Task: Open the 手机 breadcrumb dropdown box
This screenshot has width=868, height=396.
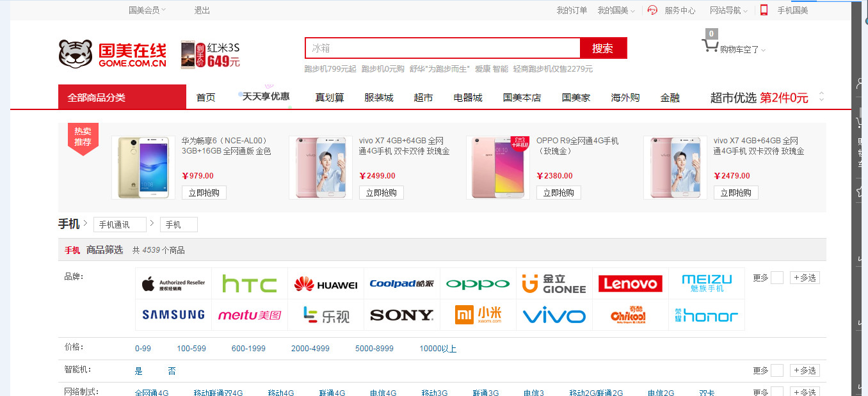Action: [x=179, y=225]
